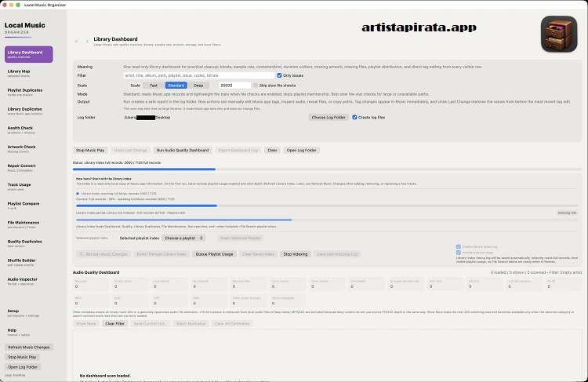Click Stop Music Play in the main toolbar
This screenshot has height=382, width=588.
90,150
